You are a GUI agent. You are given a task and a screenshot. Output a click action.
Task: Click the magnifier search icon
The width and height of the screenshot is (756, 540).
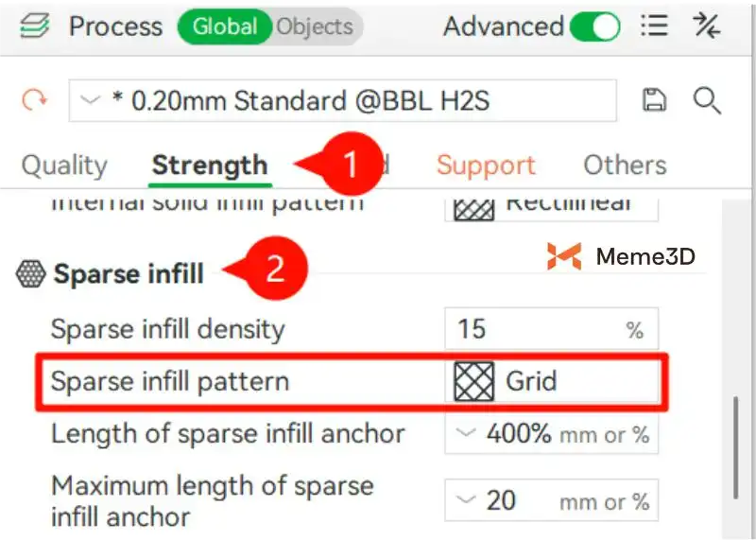click(707, 100)
